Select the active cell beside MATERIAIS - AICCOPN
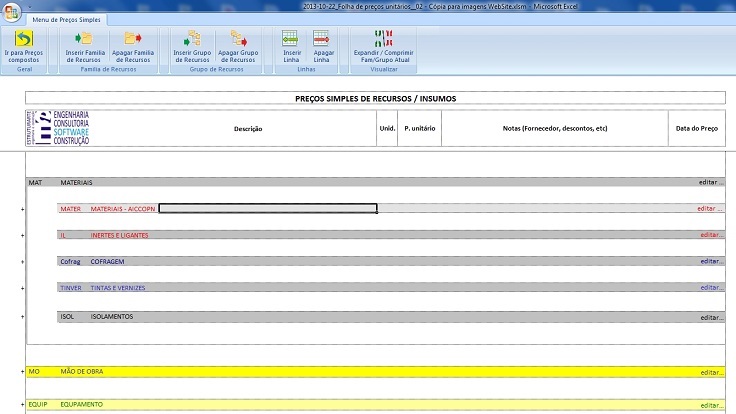 [x=267, y=209]
